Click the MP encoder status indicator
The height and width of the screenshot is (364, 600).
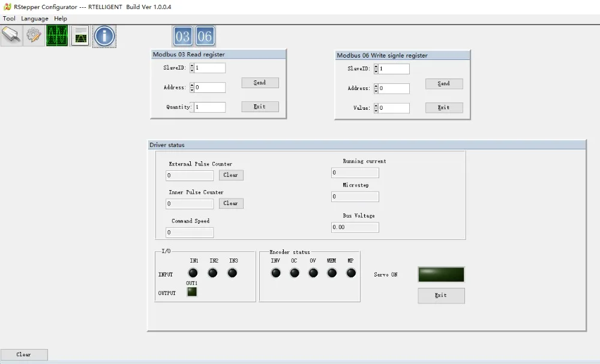coord(351,273)
